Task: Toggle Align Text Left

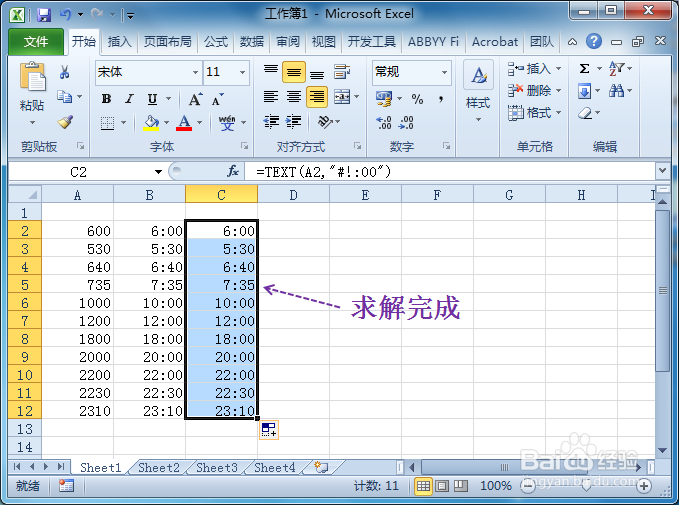Action: click(271, 97)
